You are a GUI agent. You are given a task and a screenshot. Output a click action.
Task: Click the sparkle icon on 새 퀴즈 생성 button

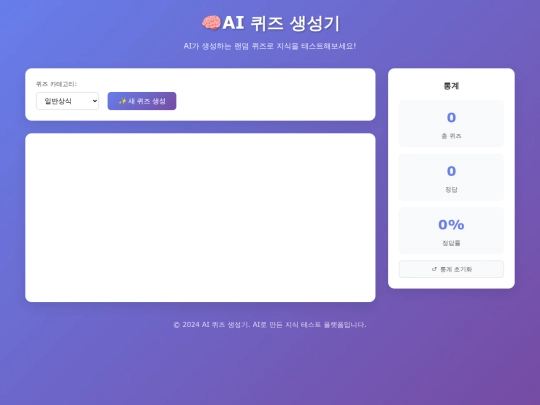123,101
